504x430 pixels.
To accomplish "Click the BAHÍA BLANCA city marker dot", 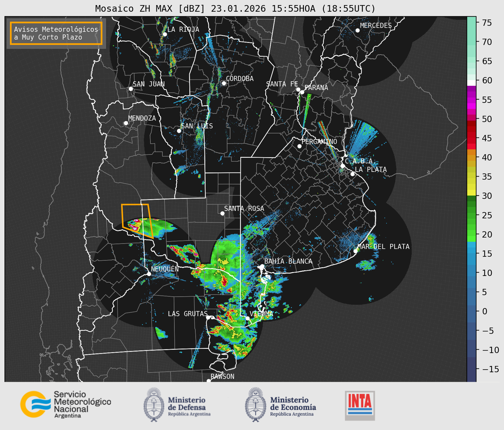I will 262,266.
